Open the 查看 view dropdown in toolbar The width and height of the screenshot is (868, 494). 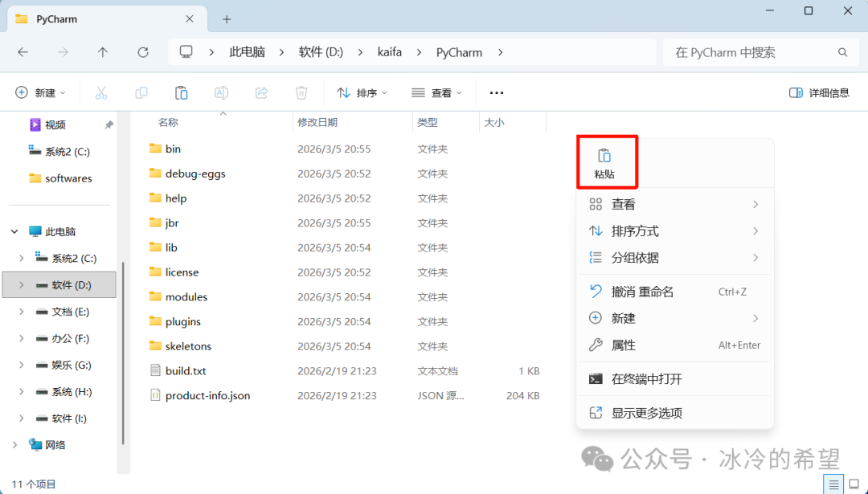tap(436, 93)
